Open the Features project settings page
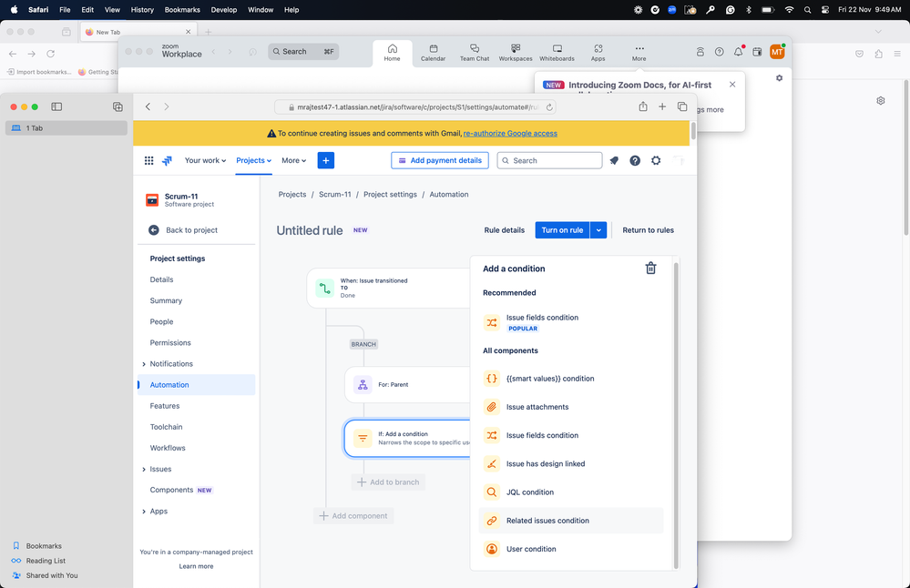Viewport: 910px width, 588px height. coord(165,406)
